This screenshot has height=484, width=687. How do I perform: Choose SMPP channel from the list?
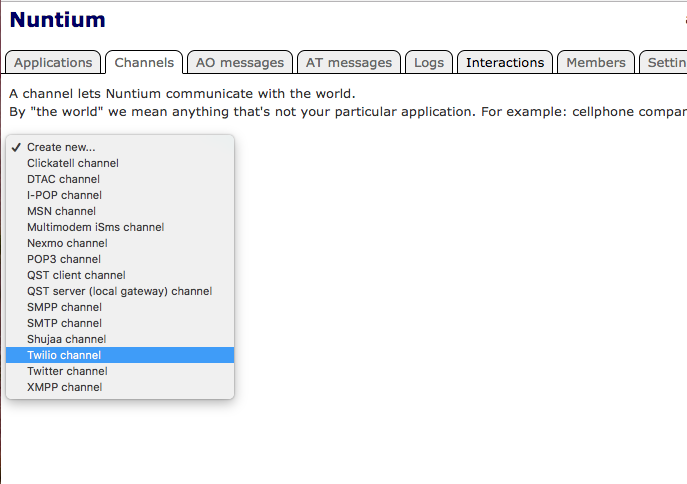120,307
